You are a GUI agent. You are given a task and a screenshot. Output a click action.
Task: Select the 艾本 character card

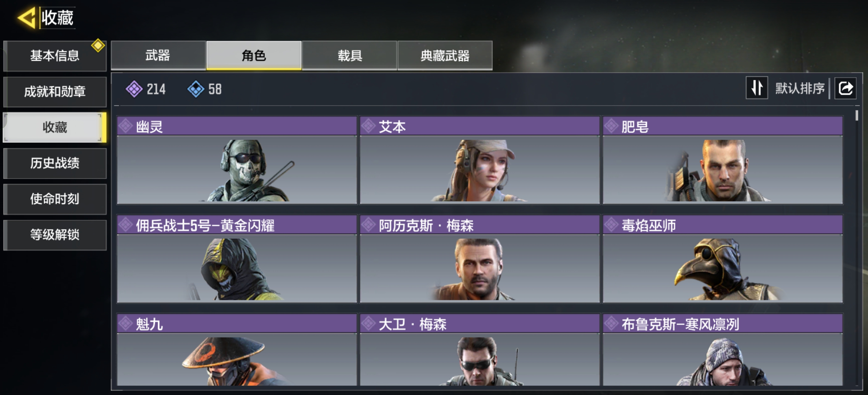(x=480, y=160)
